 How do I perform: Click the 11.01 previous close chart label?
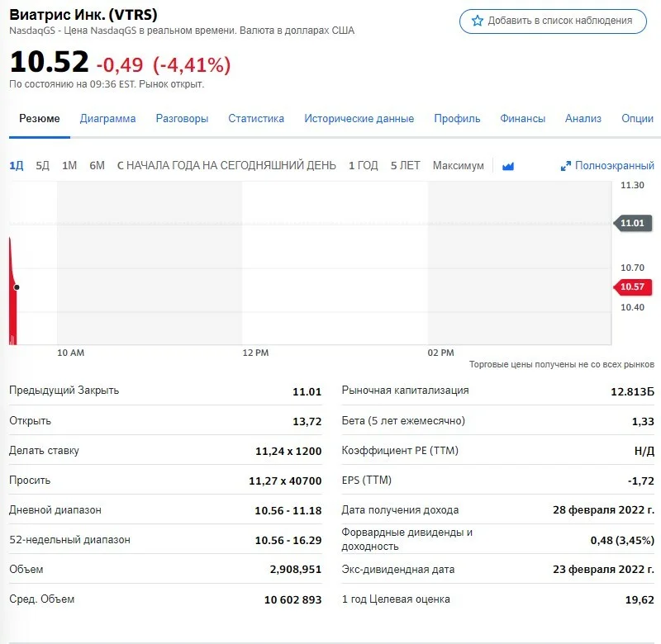click(x=632, y=223)
